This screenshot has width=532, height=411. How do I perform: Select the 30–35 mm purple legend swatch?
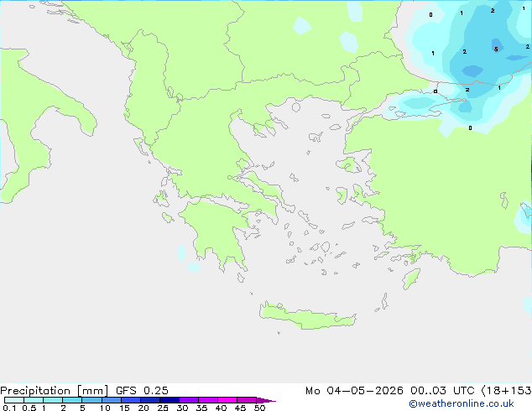188,400
